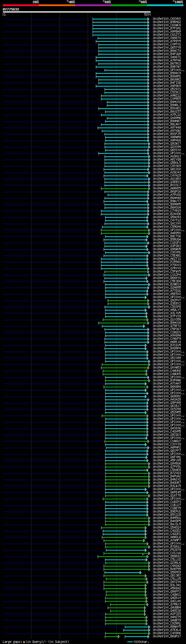Select label UniRef100_Q9ZWI7

coord(167,143)
